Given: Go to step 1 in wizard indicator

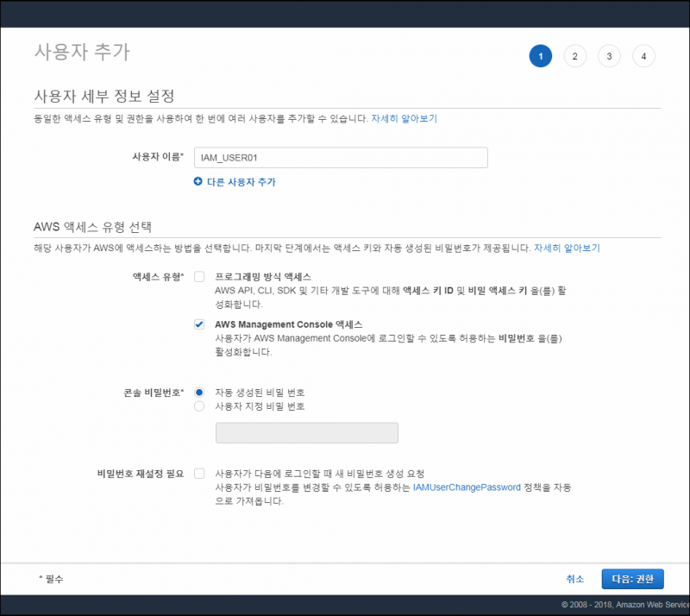Looking at the screenshot, I should point(541,56).
